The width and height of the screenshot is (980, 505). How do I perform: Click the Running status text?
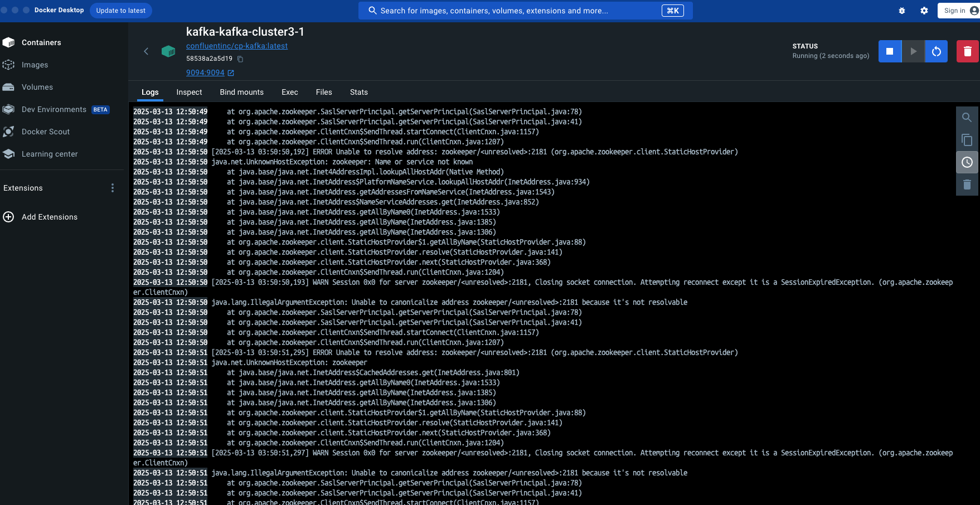click(831, 56)
